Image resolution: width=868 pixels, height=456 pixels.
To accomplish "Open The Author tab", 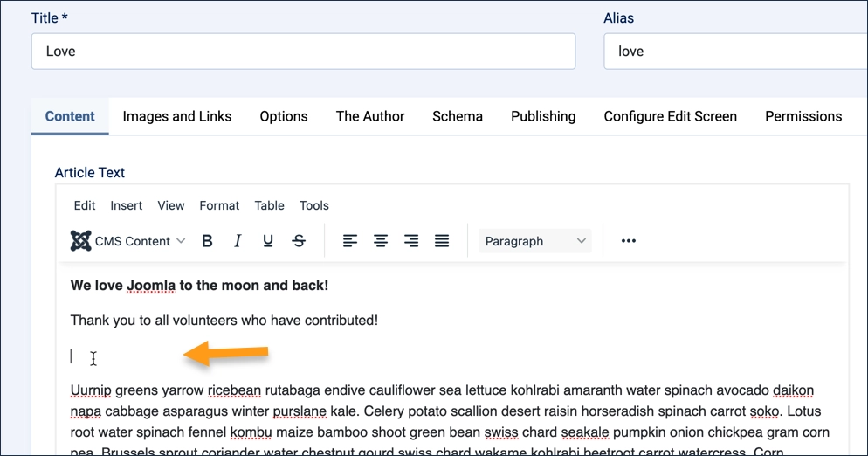I will click(x=370, y=116).
